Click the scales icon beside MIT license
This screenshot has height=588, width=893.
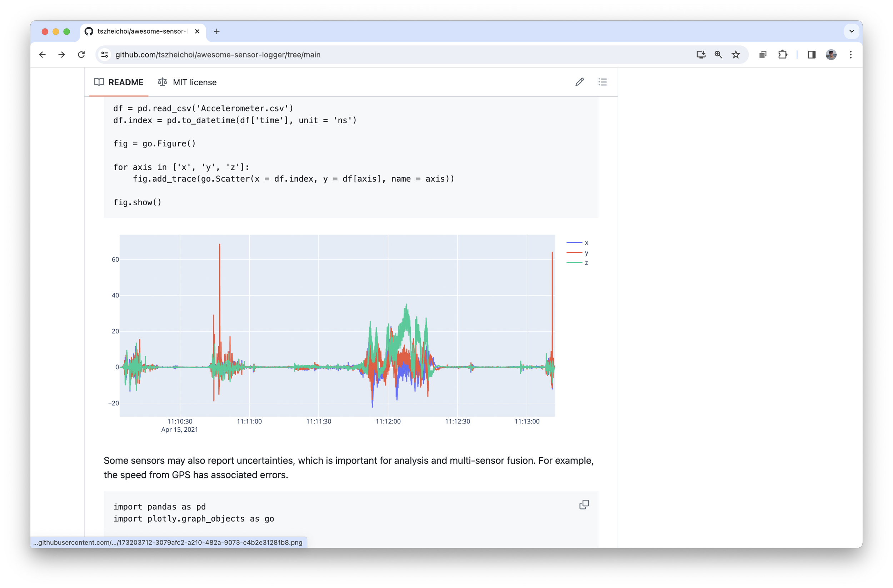pos(162,82)
